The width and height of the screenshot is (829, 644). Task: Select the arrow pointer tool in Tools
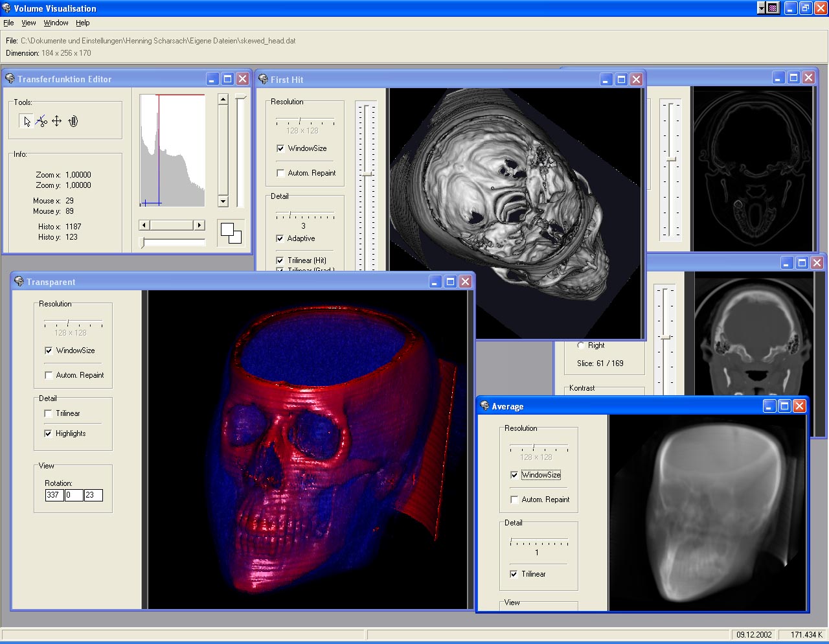(x=27, y=121)
